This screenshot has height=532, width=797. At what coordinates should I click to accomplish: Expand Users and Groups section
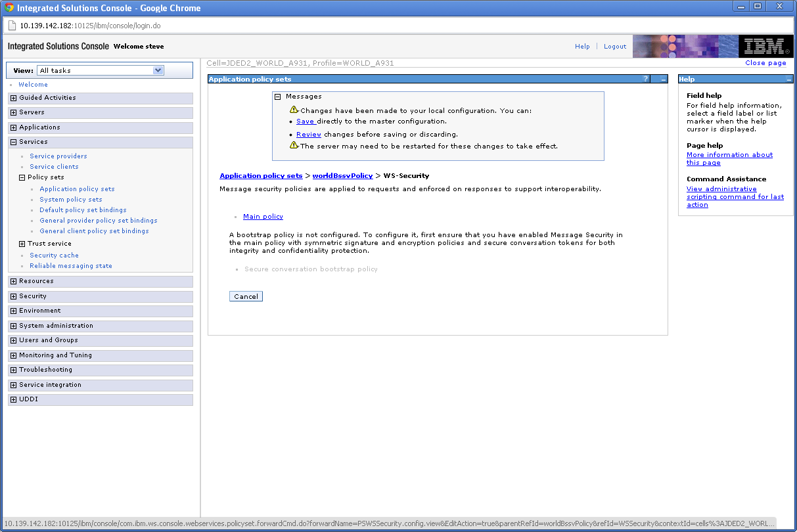click(x=13, y=340)
